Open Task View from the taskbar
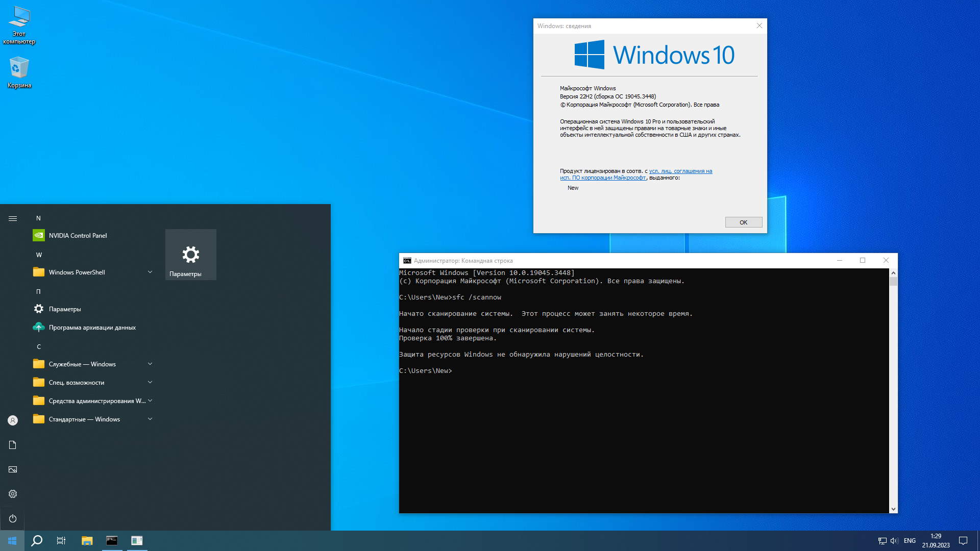This screenshot has height=551, width=980. pyautogui.click(x=61, y=541)
